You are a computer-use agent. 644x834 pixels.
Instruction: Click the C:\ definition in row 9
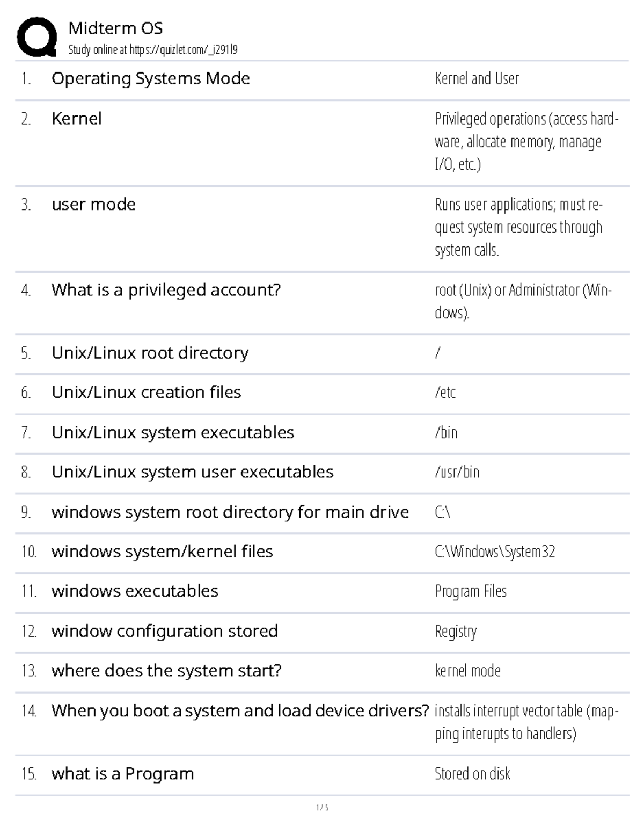(442, 512)
